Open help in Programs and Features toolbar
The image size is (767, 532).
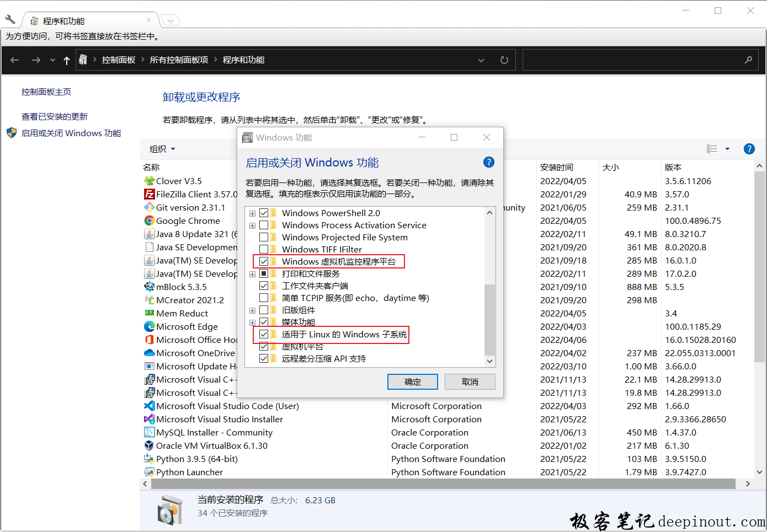(x=749, y=149)
